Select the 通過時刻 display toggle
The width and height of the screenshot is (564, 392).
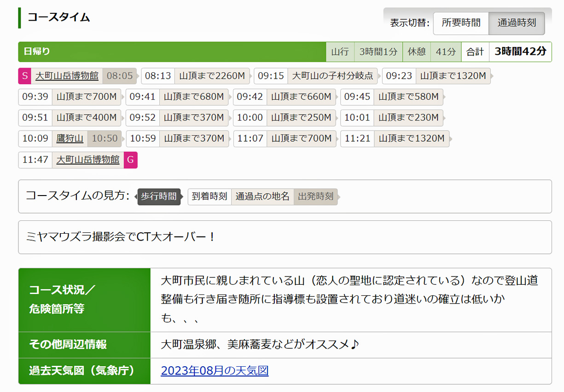(517, 23)
